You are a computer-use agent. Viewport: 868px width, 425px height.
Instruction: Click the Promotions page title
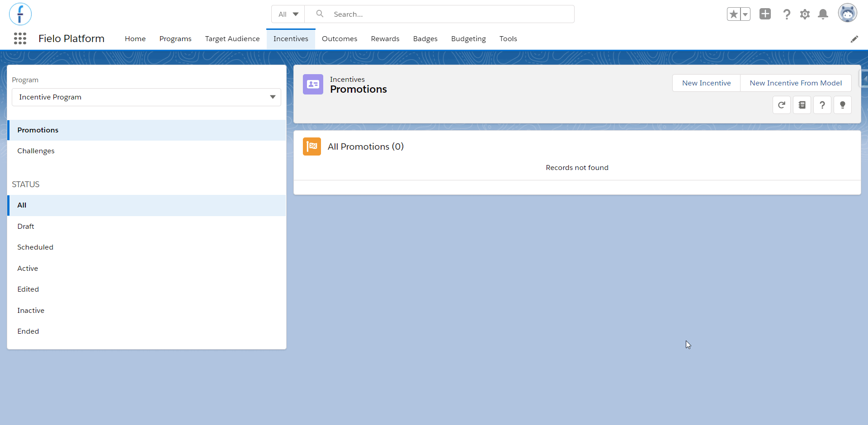(359, 90)
